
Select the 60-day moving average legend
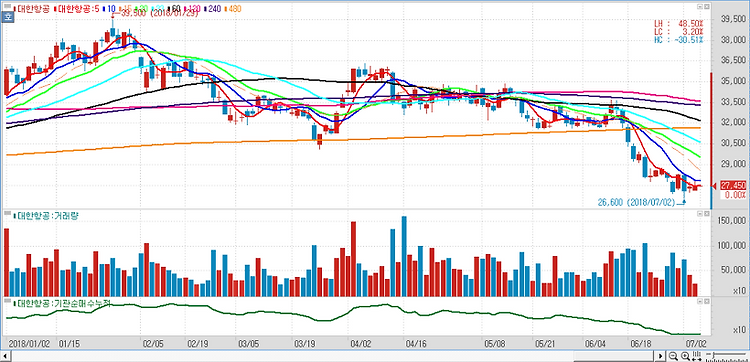(173, 9)
